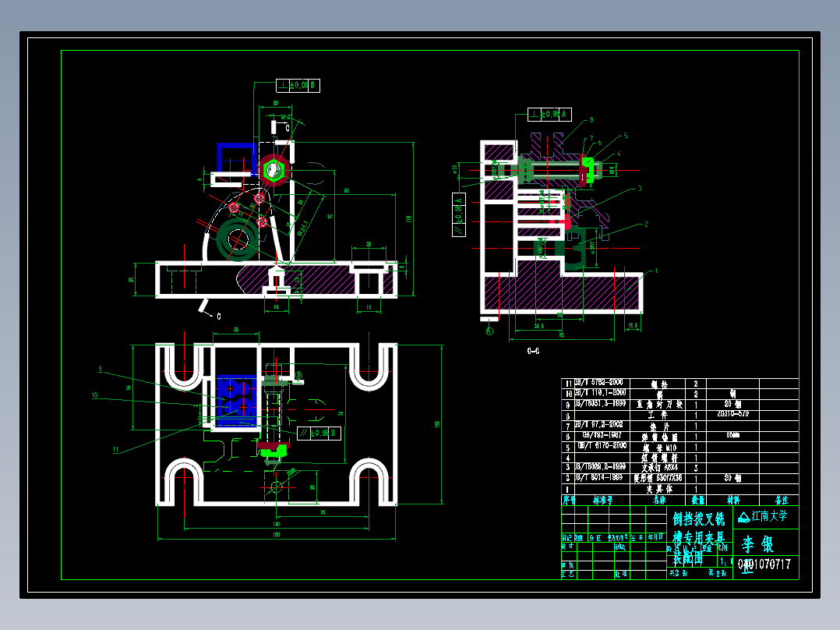Select the green hex nut in the front view
840x630 pixels.
pyautogui.click(x=274, y=170)
